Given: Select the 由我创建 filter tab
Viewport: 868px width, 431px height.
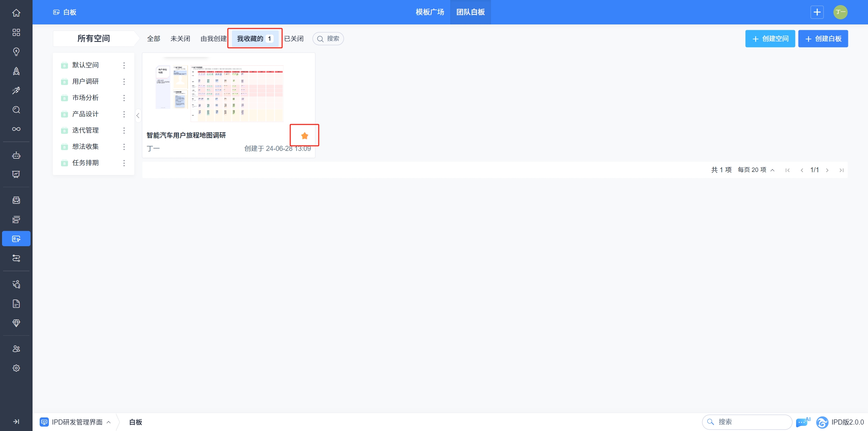Looking at the screenshot, I should tap(213, 39).
